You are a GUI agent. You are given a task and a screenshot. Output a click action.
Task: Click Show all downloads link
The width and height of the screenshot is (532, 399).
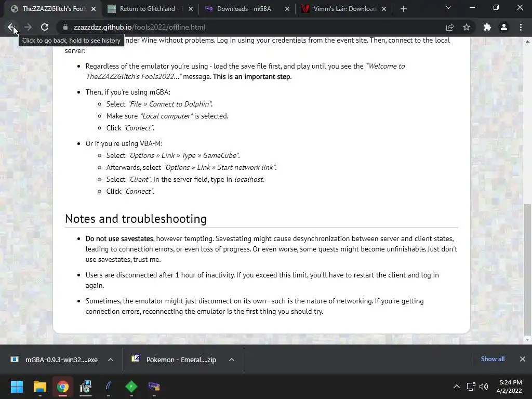tap(493, 359)
